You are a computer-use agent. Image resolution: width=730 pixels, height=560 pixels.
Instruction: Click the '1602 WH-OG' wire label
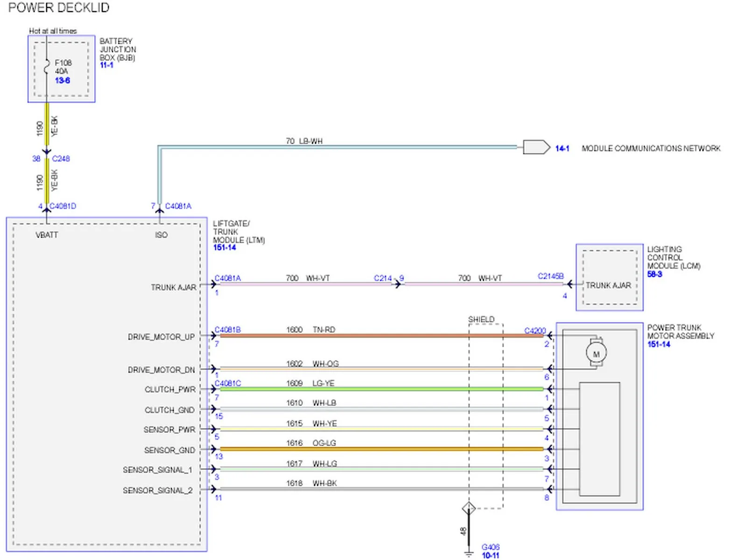click(x=312, y=364)
